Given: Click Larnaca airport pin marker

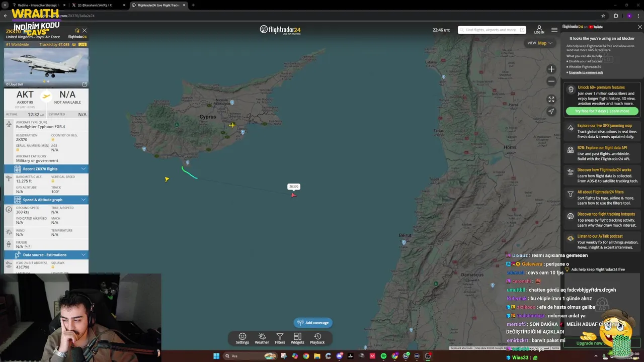Looking at the screenshot, I should (243, 132).
